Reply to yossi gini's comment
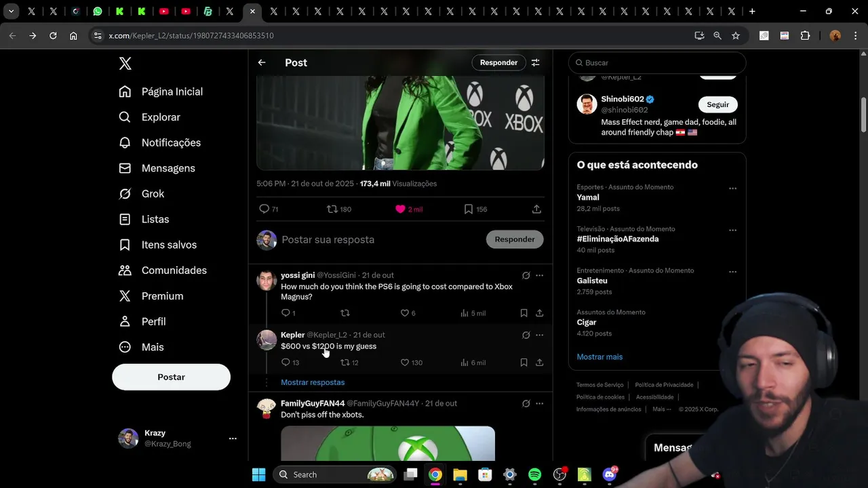Viewport: 868px width, 488px height. click(x=288, y=313)
